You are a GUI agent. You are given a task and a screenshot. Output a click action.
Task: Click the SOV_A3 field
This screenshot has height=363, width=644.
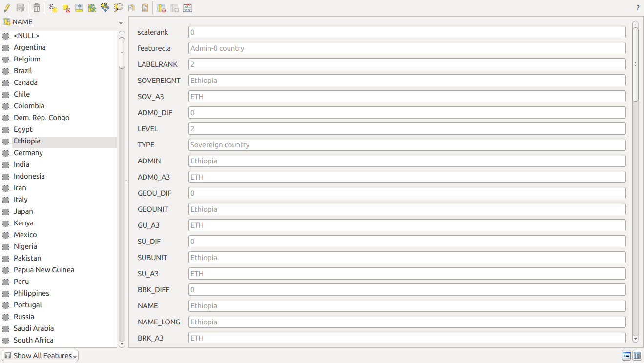click(x=407, y=97)
